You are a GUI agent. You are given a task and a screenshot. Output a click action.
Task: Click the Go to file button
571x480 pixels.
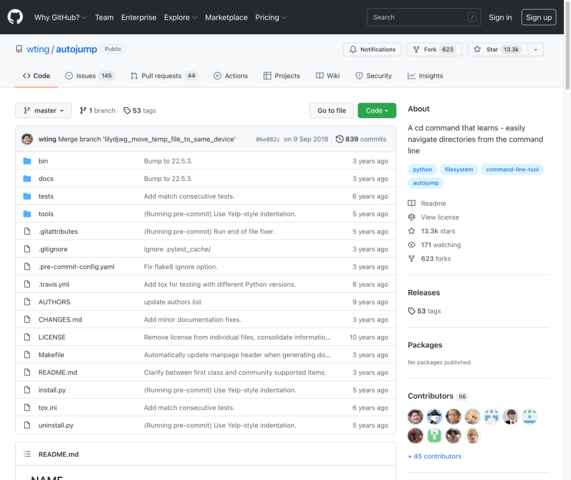coord(331,110)
